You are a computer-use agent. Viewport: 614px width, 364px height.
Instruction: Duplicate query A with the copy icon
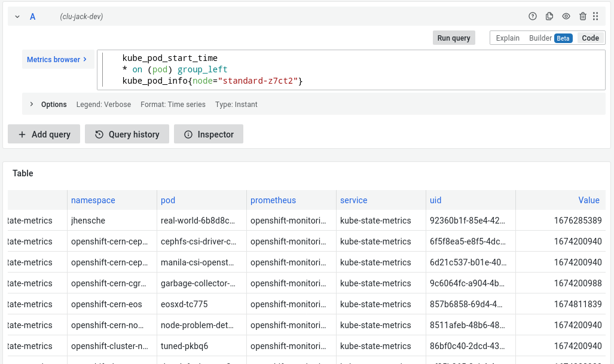point(549,17)
